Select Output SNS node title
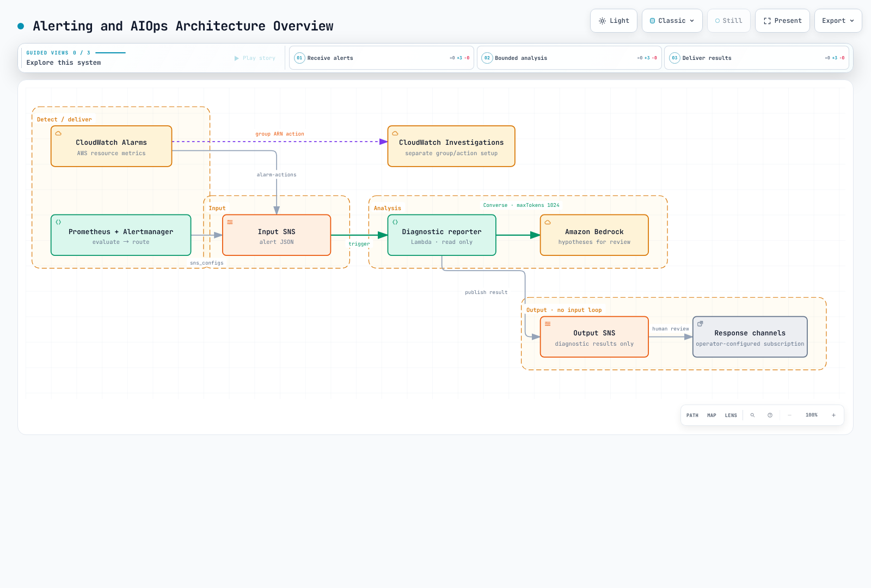The width and height of the screenshot is (871, 588). [x=594, y=333]
